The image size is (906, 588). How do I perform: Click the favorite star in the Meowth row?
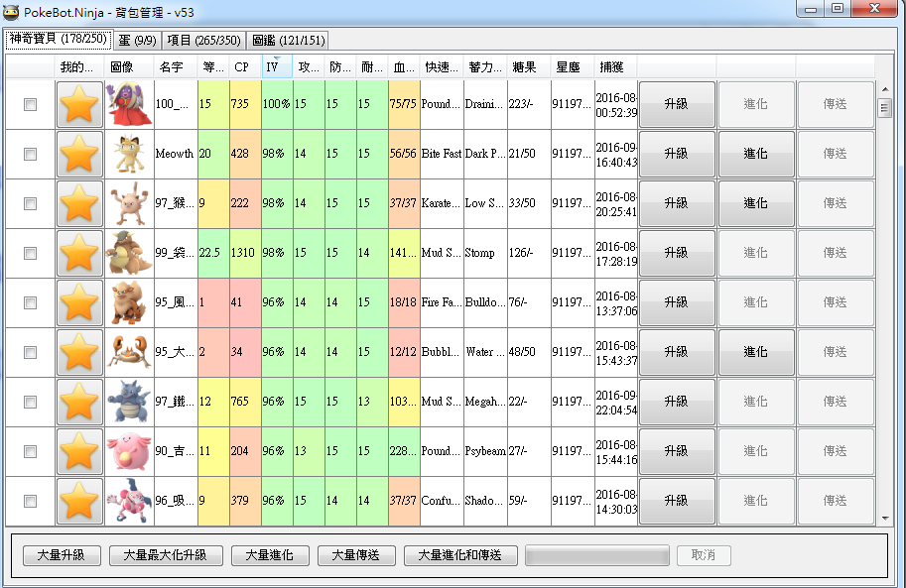[79, 154]
